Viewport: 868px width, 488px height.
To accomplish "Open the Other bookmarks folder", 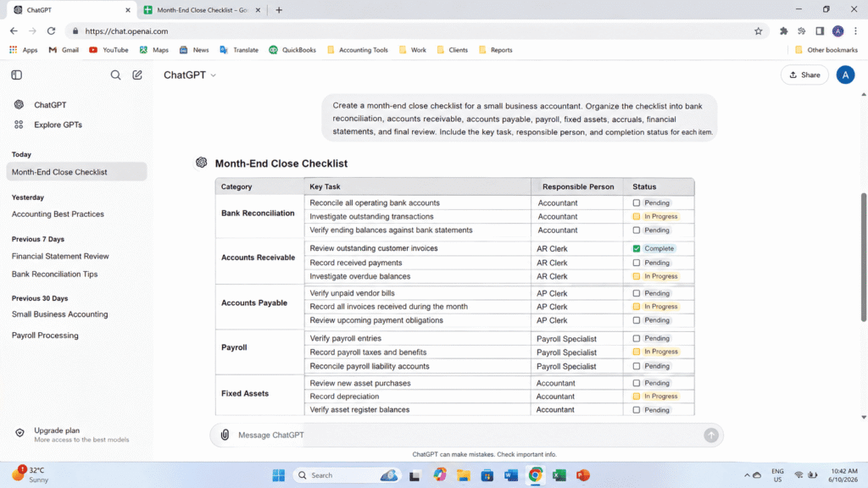I will click(826, 50).
